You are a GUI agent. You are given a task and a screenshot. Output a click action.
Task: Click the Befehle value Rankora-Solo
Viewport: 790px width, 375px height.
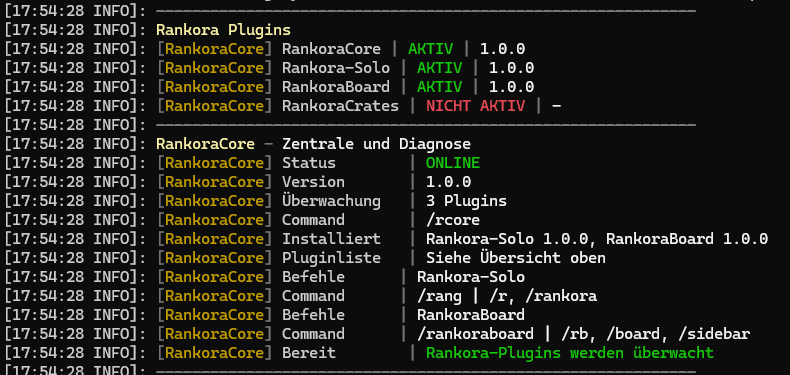pos(471,277)
